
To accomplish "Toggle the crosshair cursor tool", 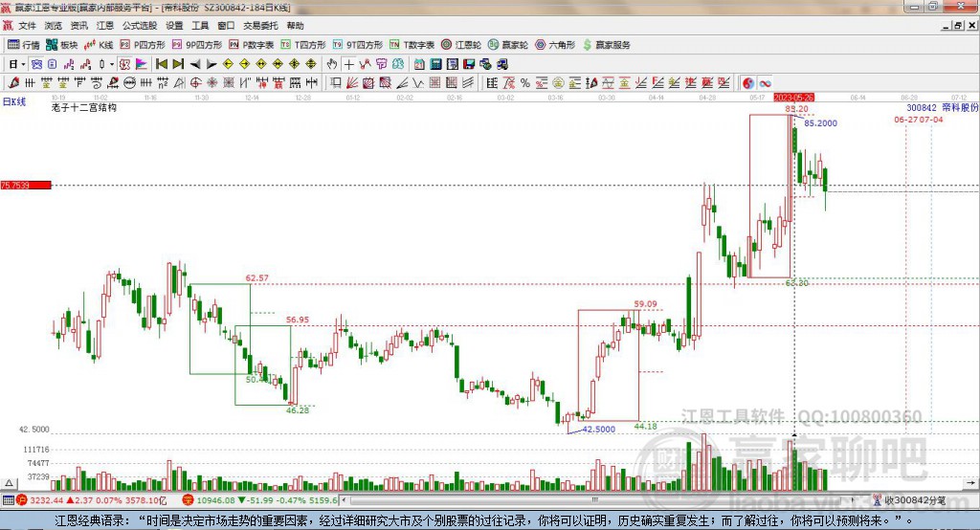I will 348,64.
